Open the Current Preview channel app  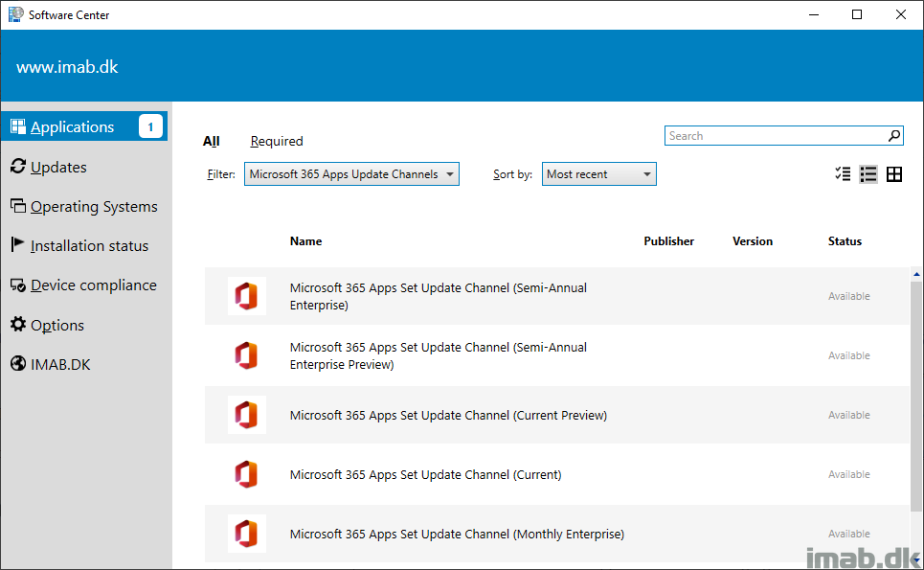coord(557,415)
